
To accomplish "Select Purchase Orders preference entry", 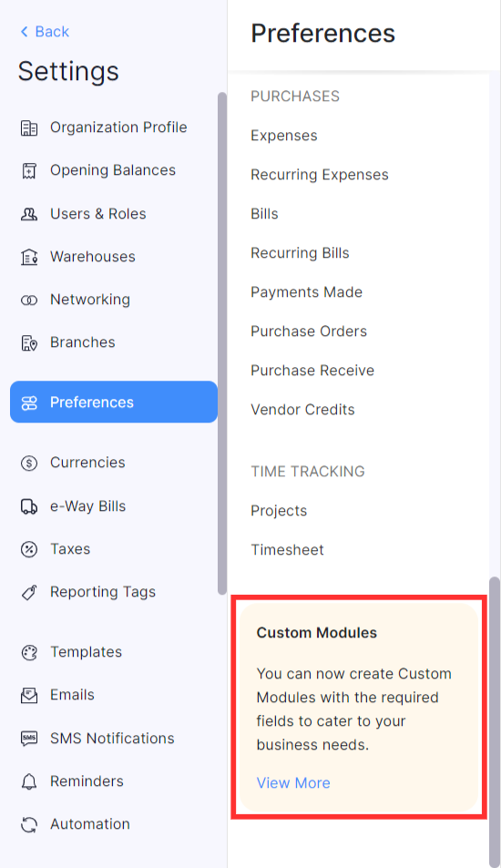I will [309, 332].
